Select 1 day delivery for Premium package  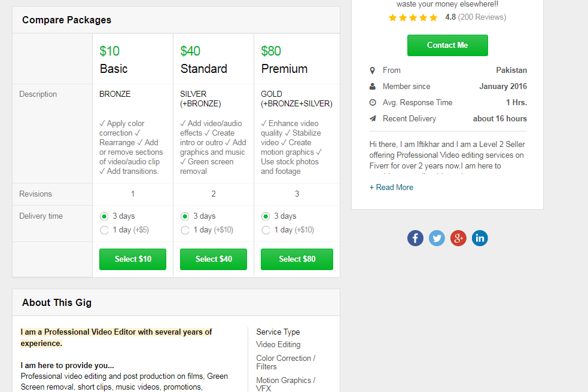tap(266, 230)
